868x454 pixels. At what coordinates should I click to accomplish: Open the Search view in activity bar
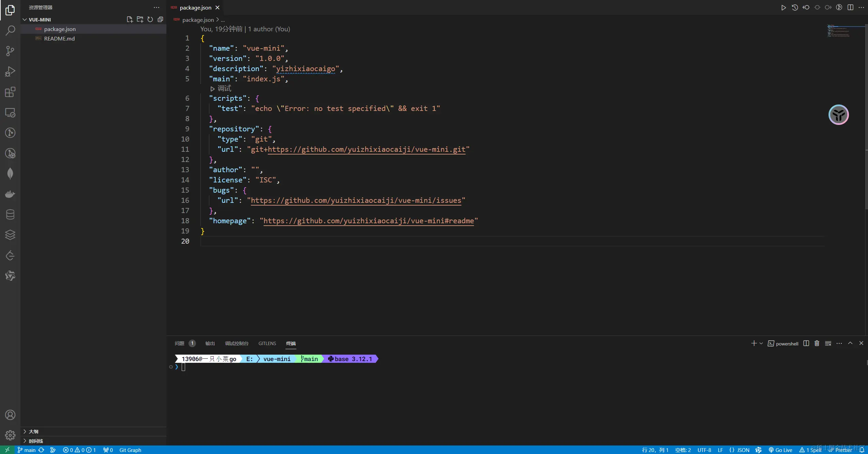(x=10, y=31)
